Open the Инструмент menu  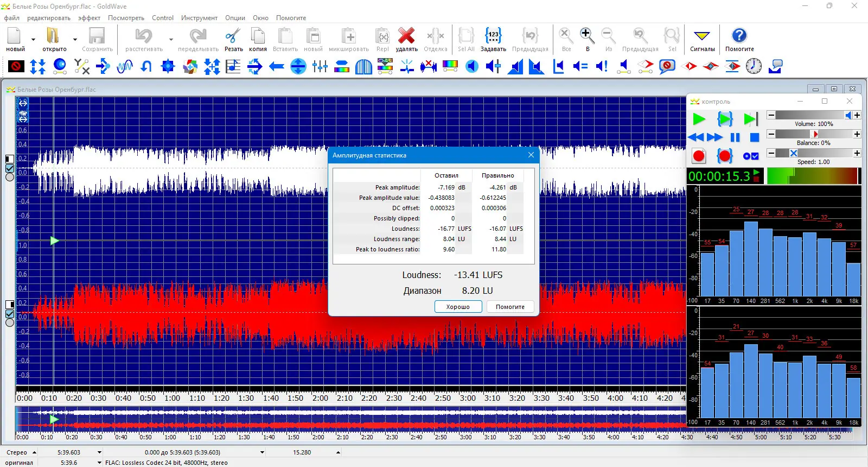[x=199, y=18]
